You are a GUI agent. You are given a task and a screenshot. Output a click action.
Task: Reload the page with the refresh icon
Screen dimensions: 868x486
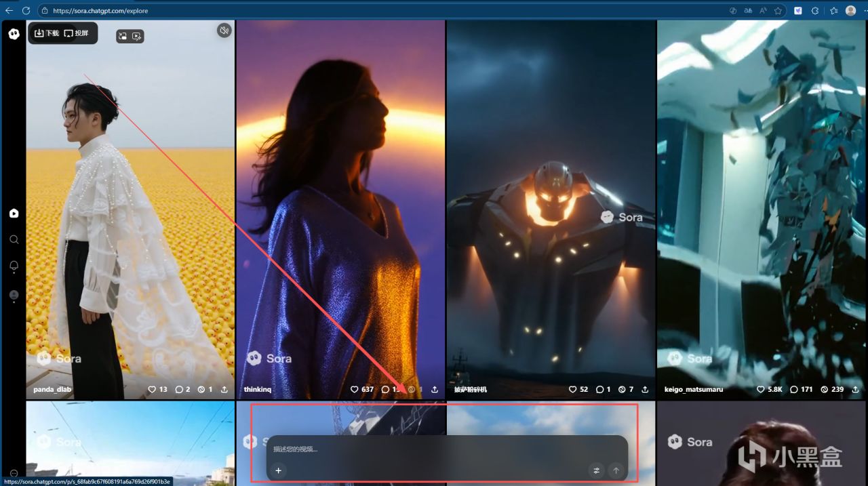coord(26,11)
